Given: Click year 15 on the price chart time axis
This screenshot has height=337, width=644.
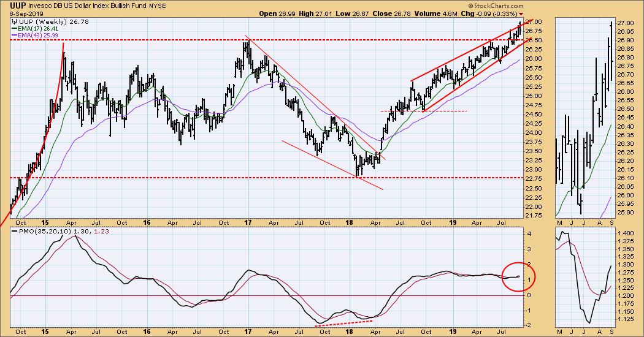Looking at the screenshot, I should 45,222.
